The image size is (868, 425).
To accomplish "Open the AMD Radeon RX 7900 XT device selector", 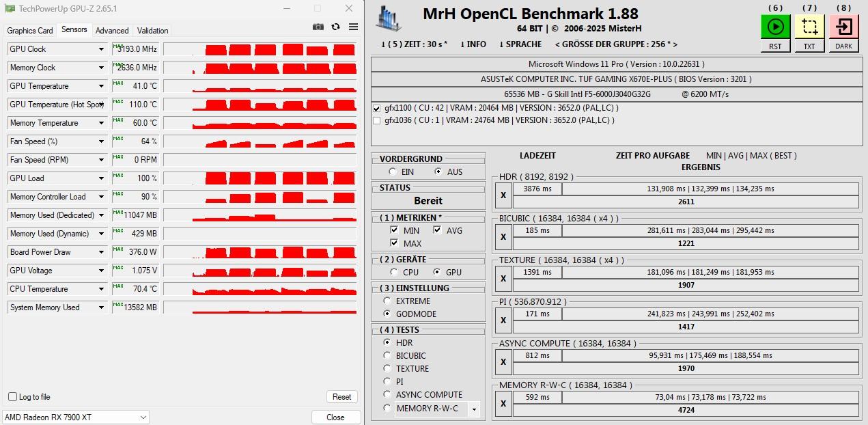I will click(75, 417).
